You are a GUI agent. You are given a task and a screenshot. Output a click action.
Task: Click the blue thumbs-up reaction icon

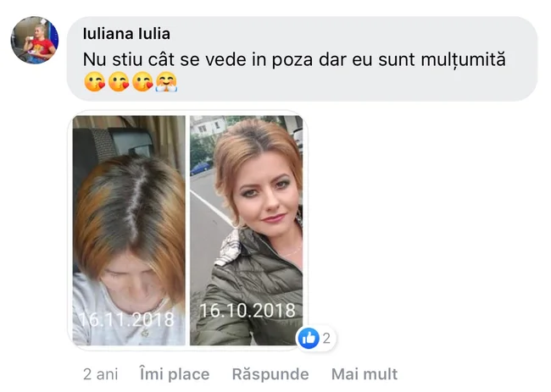(309, 339)
